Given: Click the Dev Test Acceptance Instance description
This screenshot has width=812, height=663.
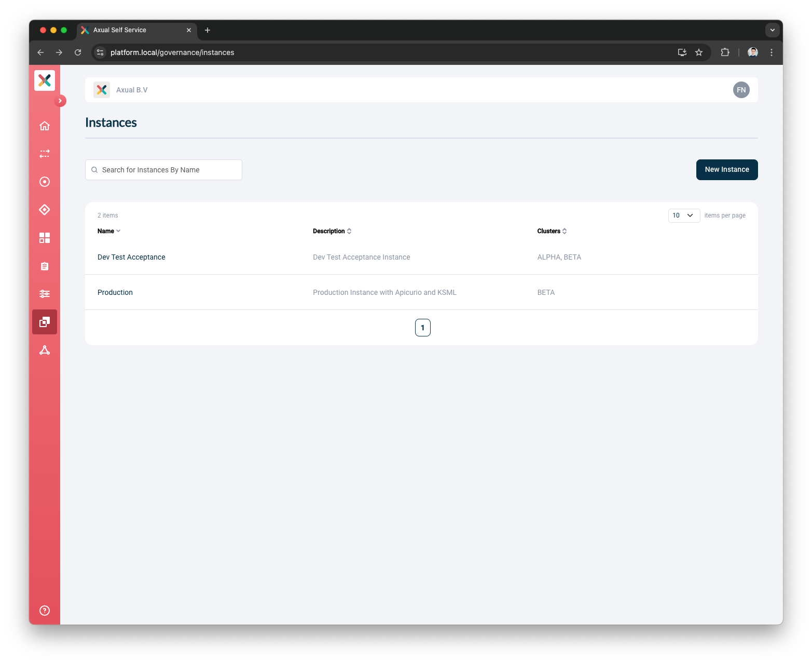Looking at the screenshot, I should 362,257.
